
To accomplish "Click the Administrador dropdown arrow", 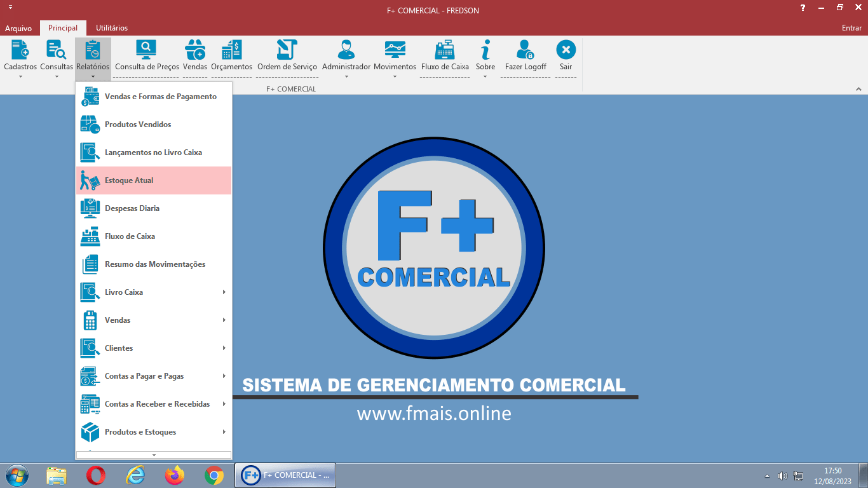I will [346, 77].
